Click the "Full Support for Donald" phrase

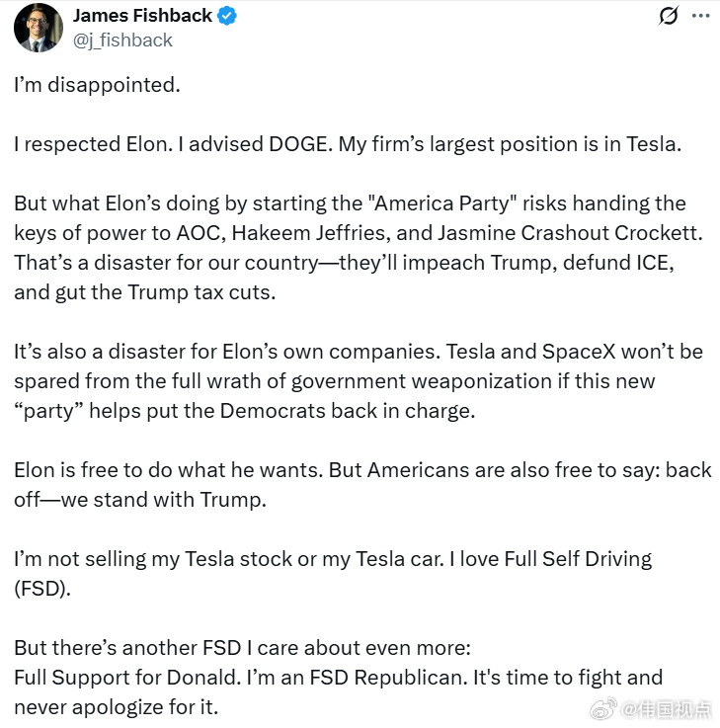point(127,678)
